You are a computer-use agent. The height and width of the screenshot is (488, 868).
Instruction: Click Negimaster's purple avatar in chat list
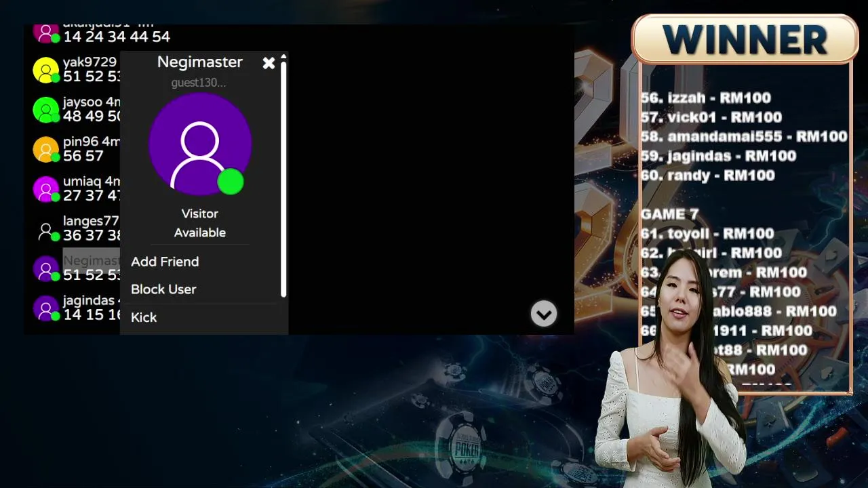(46, 268)
